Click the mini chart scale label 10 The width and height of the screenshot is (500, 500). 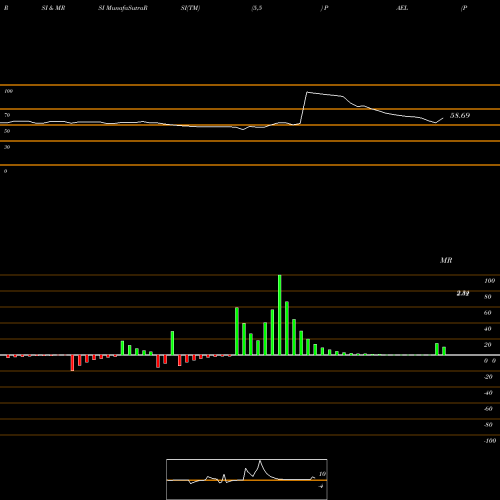322,474
